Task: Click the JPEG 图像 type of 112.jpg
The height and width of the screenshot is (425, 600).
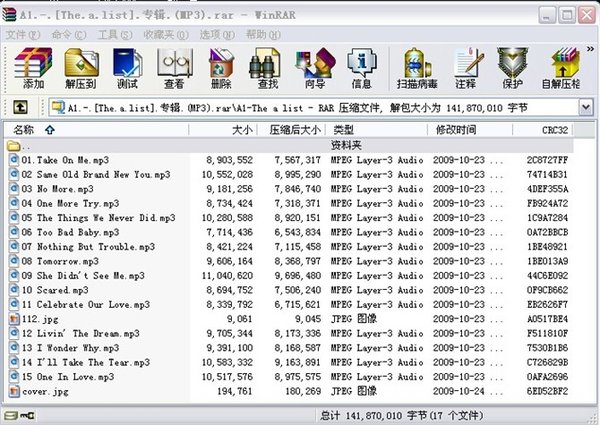Action: (354, 319)
